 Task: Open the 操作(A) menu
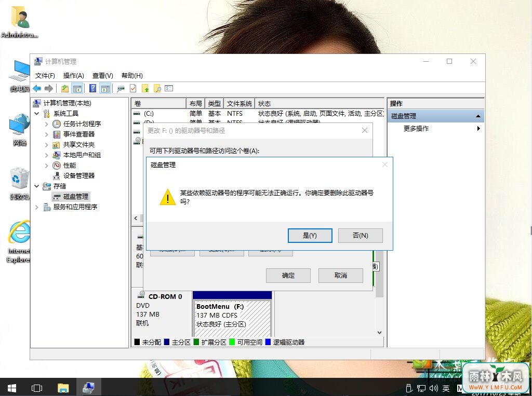pos(73,76)
